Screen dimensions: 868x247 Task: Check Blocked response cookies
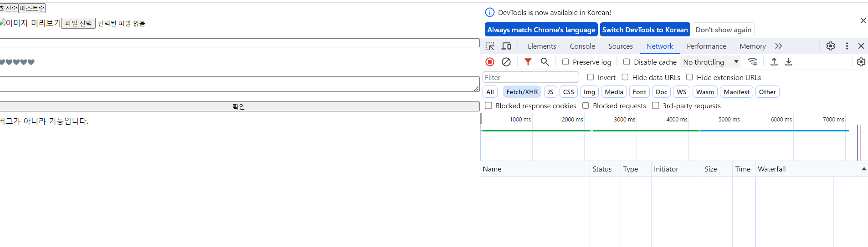pyautogui.click(x=488, y=106)
